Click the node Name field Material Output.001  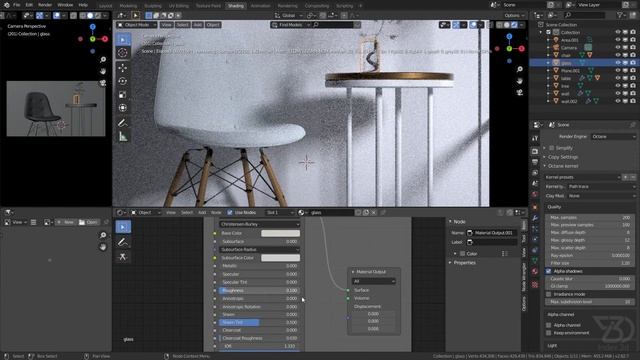pyautogui.click(x=492, y=233)
